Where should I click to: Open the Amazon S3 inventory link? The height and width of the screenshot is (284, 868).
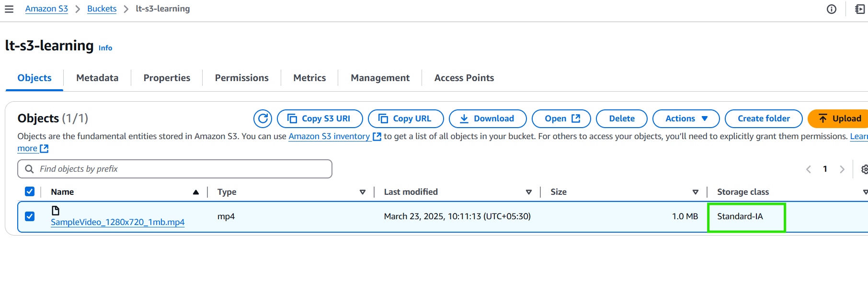(334, 136)
